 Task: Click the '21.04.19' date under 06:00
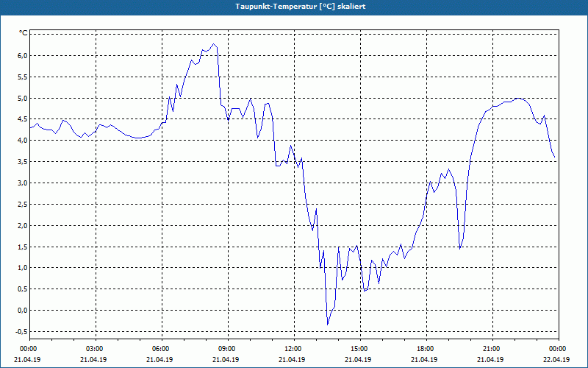[159, 359]
